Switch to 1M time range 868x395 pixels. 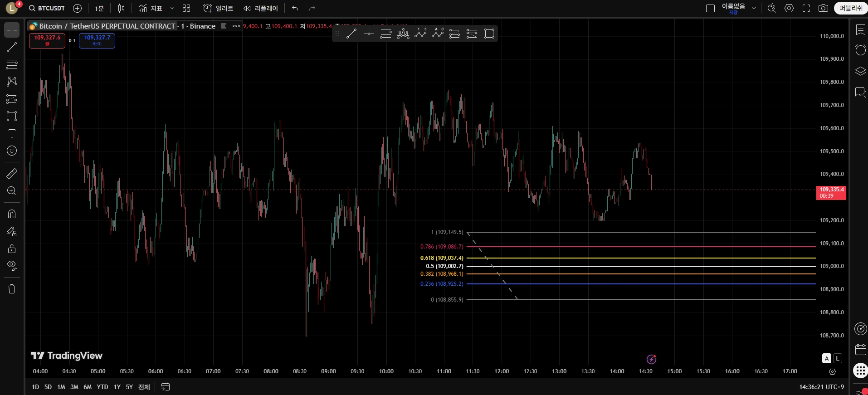[x=61, y=387]
